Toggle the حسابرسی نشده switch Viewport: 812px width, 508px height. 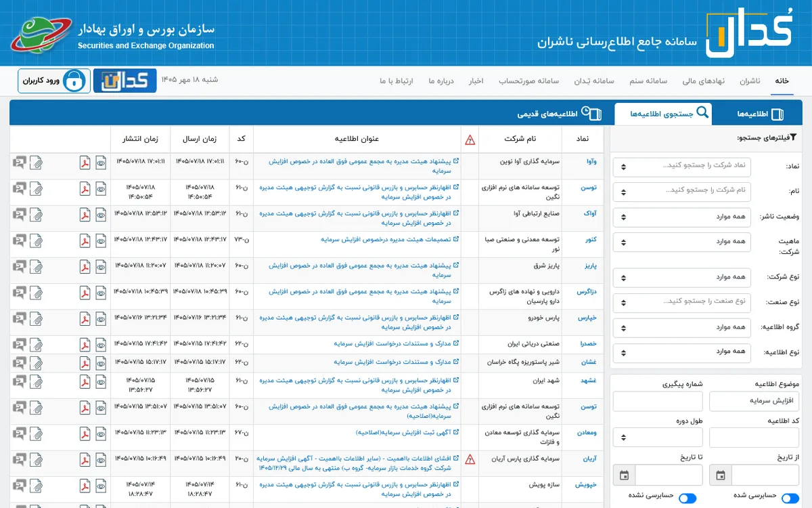687,498
